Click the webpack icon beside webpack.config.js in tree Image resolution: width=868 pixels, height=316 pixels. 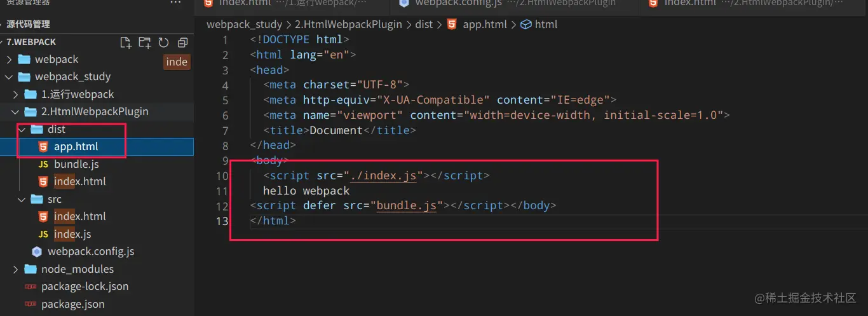point(37,251)
